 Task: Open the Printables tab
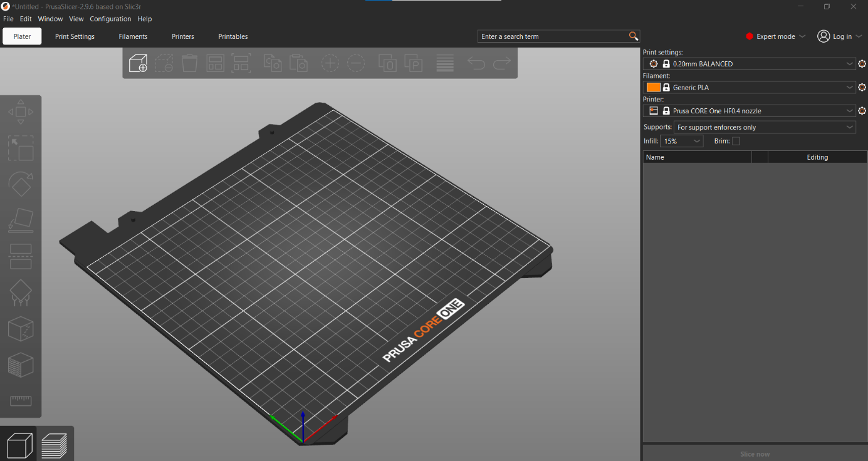[233, 36]
